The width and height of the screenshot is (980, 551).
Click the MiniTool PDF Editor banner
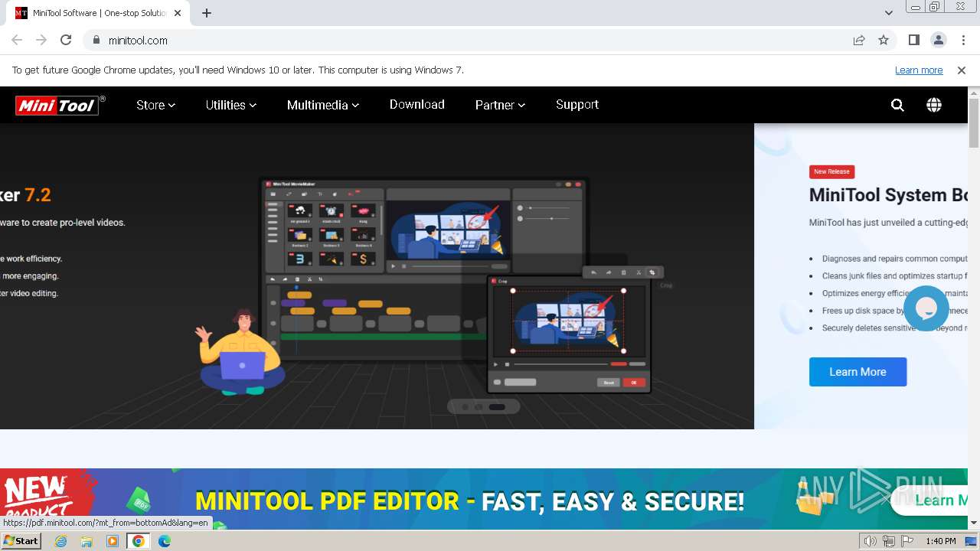pos(484,499)
